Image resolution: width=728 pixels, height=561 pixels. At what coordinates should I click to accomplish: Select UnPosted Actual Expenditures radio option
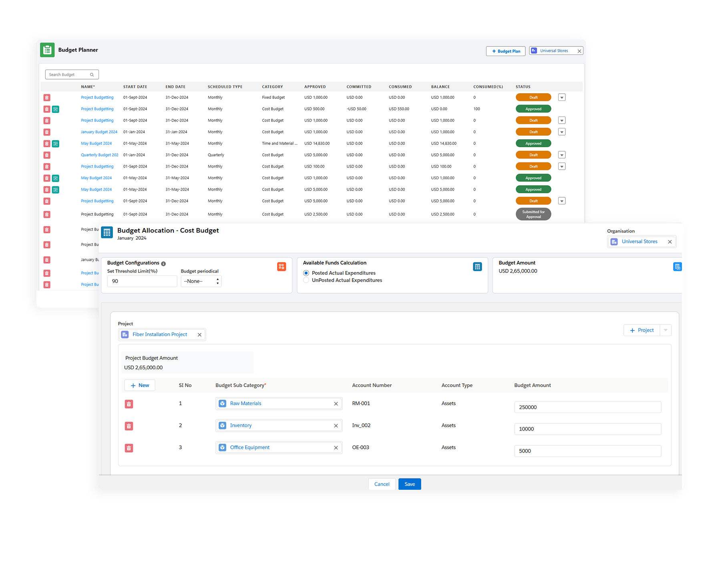(x=306, y=280)
